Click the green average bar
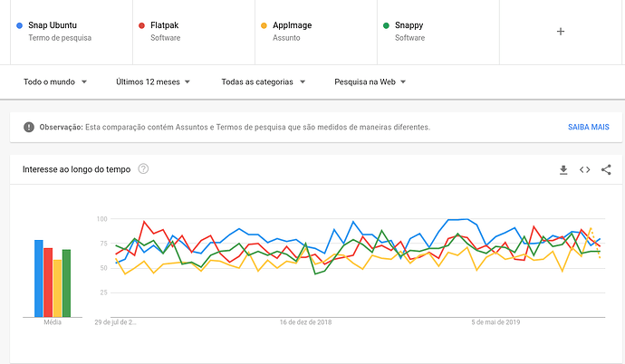Viewport: 625px width, 364px height. (66, 283)
